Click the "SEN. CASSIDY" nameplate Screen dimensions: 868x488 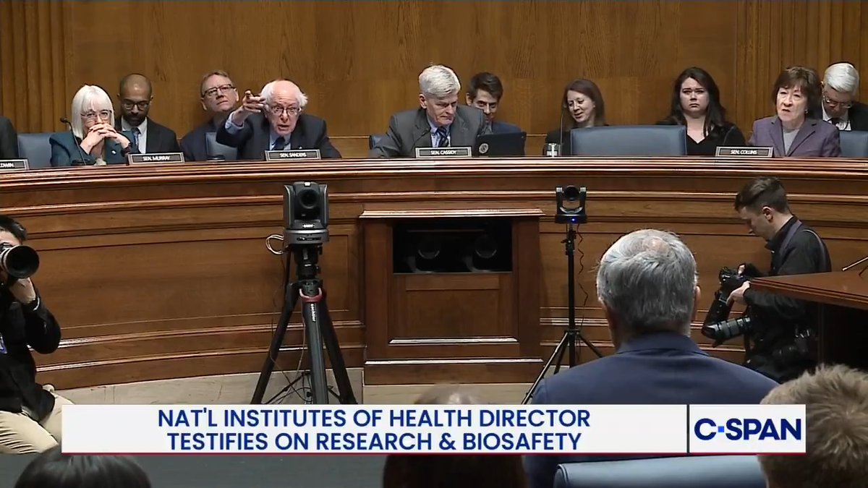tap(443, 152)
